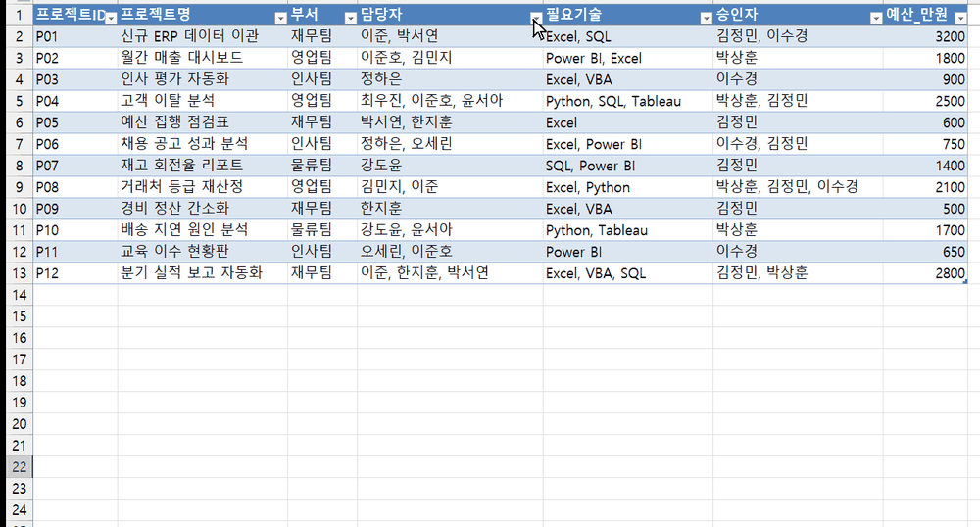Image resolution: width=980 pixels, height=527 pixels.
Task: Select the Python, Tableau cell
Action: click(x=628, y=230)
